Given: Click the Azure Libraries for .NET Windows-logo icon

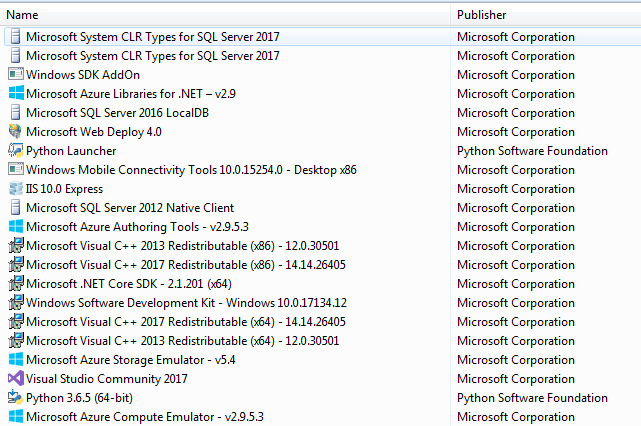Looking at the screenshot, I should click(16, 94).
